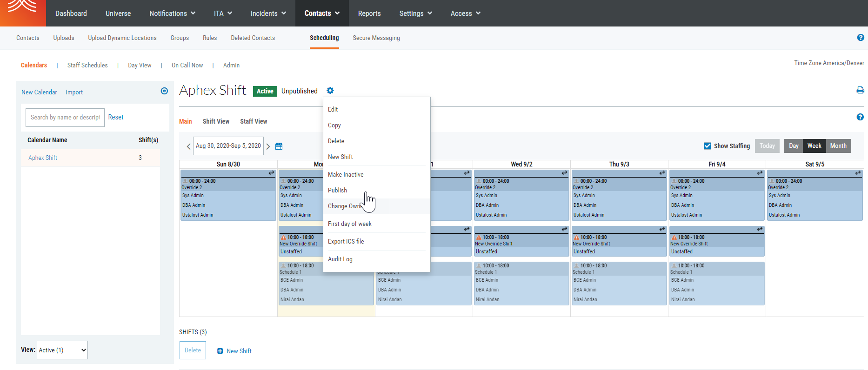Screen dimensions: 868x370
Task: Switch calendar to Month view
Action: pyautogui.click(x=838, y=146)
